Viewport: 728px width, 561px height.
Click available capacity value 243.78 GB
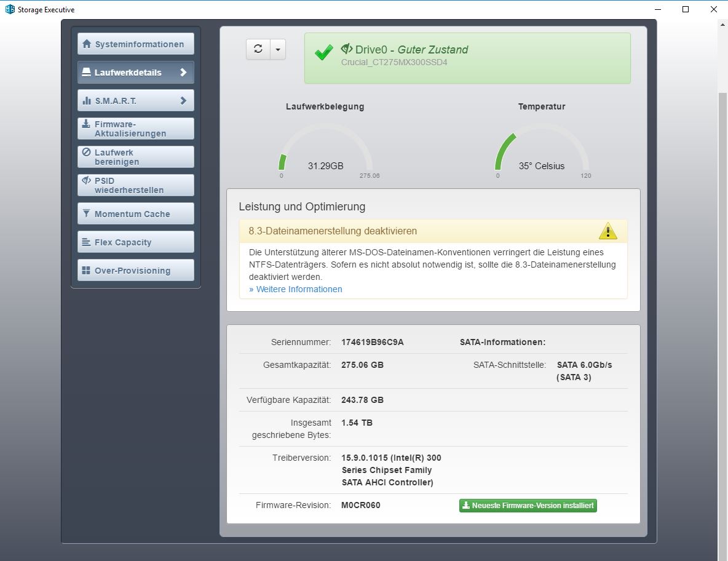(x=362, y=400)
